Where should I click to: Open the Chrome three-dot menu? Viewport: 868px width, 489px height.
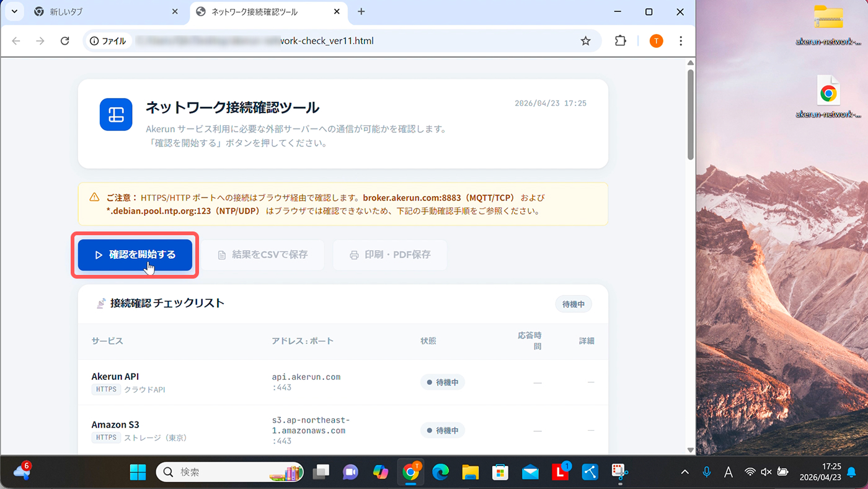click(681, 41)
